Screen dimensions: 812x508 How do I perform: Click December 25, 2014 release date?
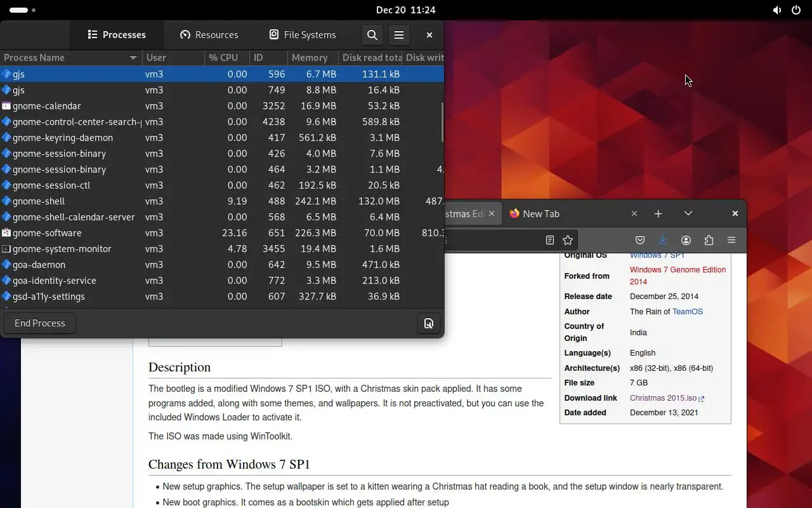coord(664,297)
